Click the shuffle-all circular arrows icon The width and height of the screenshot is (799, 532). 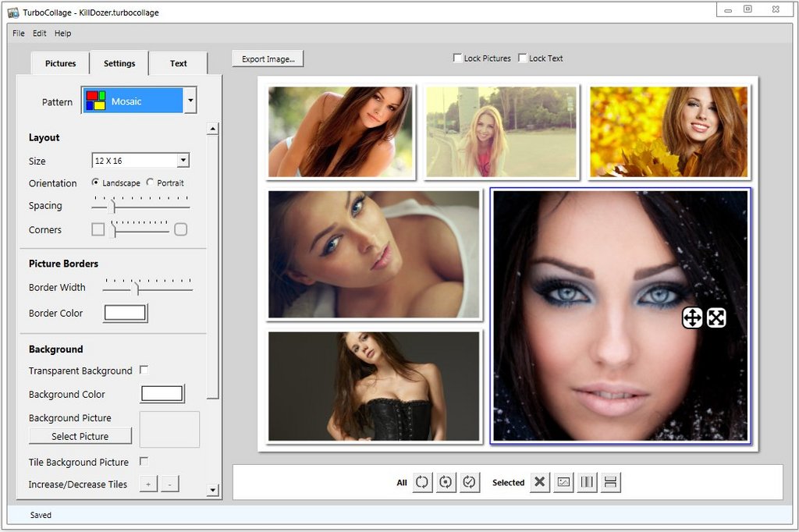(422, 482)
